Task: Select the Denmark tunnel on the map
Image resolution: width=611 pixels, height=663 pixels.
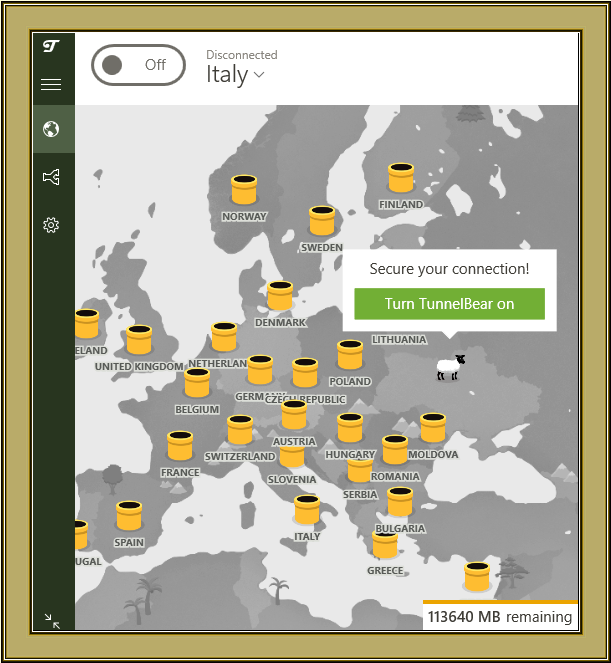Action: pyautogui.click(x=280, y=296)
